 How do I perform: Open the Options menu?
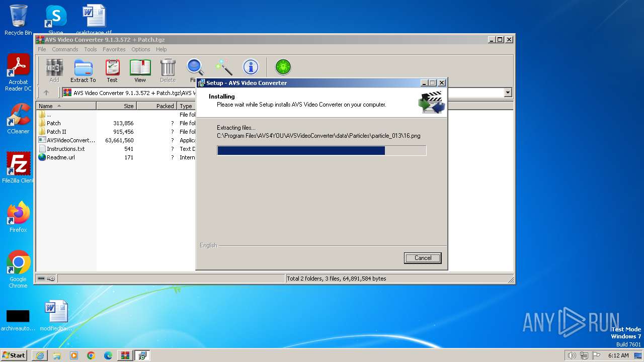141,49
